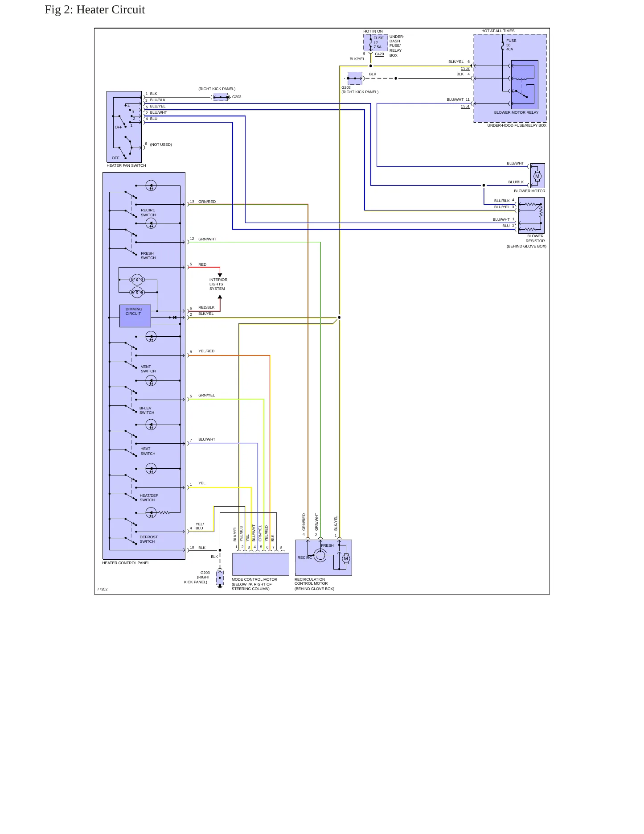Click the Heater Control Panel label
Screen dimensions: 644x834
(126, 563)
